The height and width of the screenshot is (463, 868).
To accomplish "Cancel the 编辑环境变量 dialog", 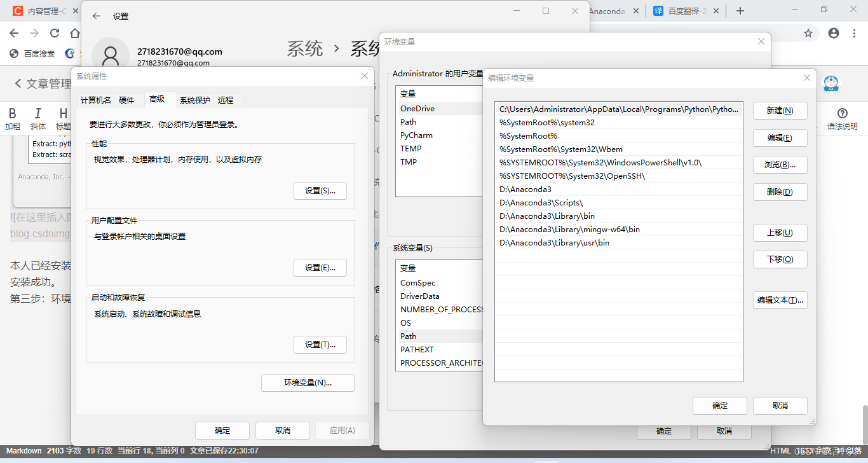I will point(780,406).
